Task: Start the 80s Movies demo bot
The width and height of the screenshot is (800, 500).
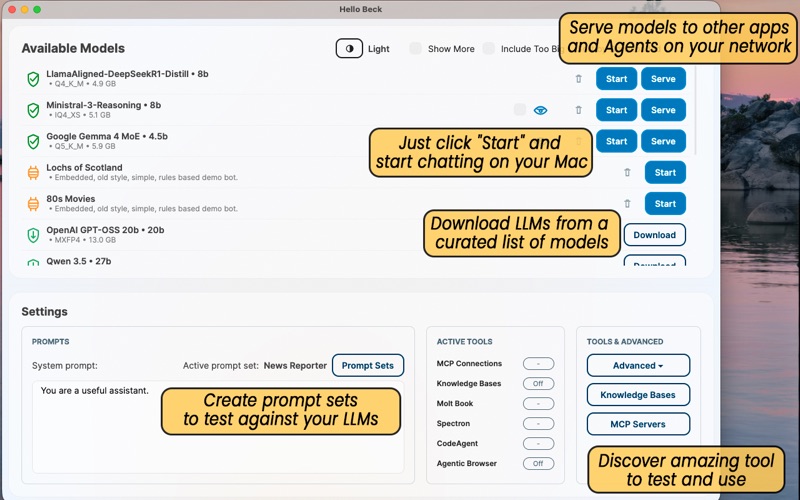Action: (665, 204)
